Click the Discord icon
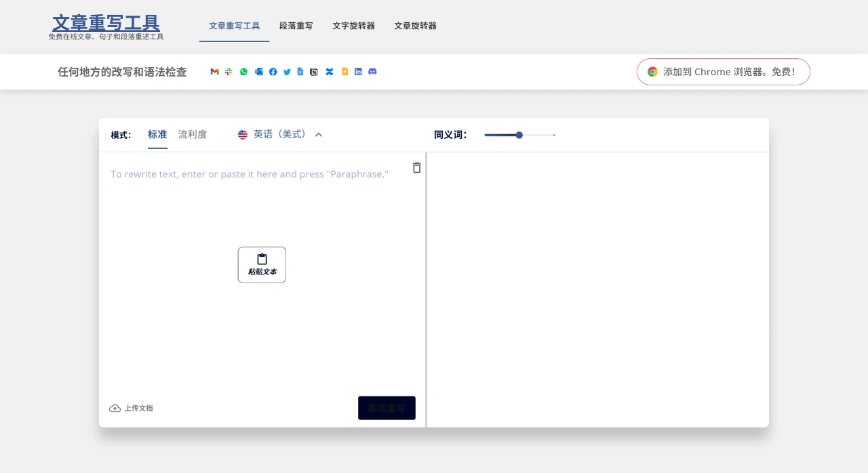This screenshot has width=868, height=473. (372, 71)
